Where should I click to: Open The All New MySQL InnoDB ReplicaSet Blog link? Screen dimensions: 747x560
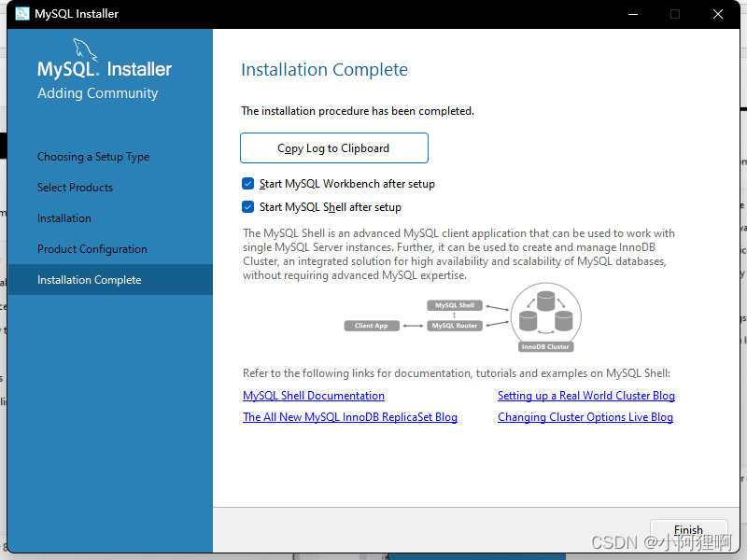pyautogui.click(x=349, y=417)
